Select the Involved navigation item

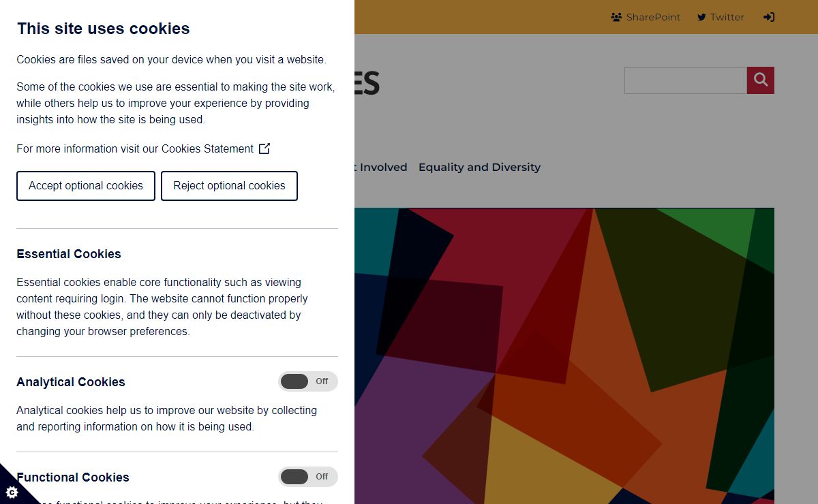pos(383,167)
